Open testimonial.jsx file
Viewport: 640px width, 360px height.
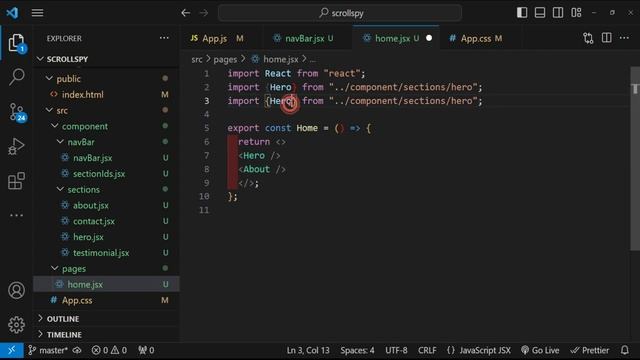pos(106,253)
